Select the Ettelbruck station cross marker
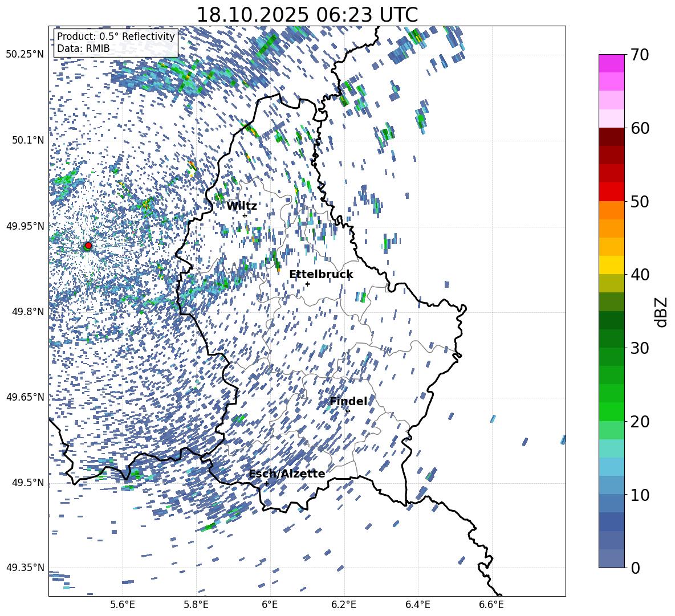The width and height of the screenshot is (675, 616). coord(307,284)
